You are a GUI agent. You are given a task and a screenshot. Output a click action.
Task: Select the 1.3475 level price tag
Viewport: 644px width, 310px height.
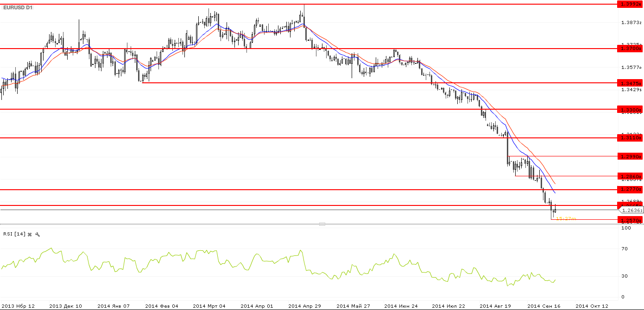click(631, 83)
